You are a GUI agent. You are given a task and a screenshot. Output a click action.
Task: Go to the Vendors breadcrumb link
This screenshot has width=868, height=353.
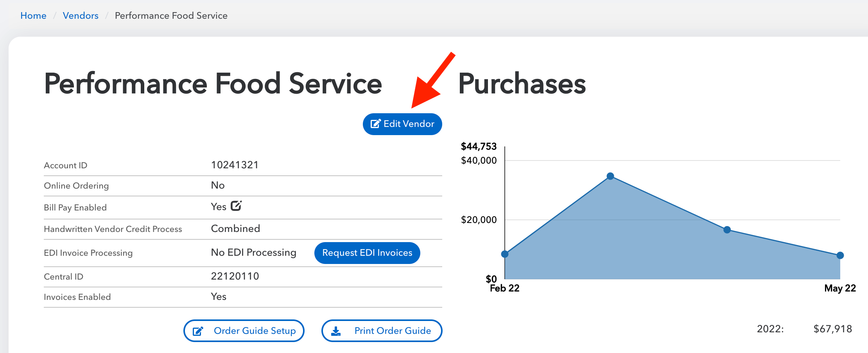click(x=81, y=16)
